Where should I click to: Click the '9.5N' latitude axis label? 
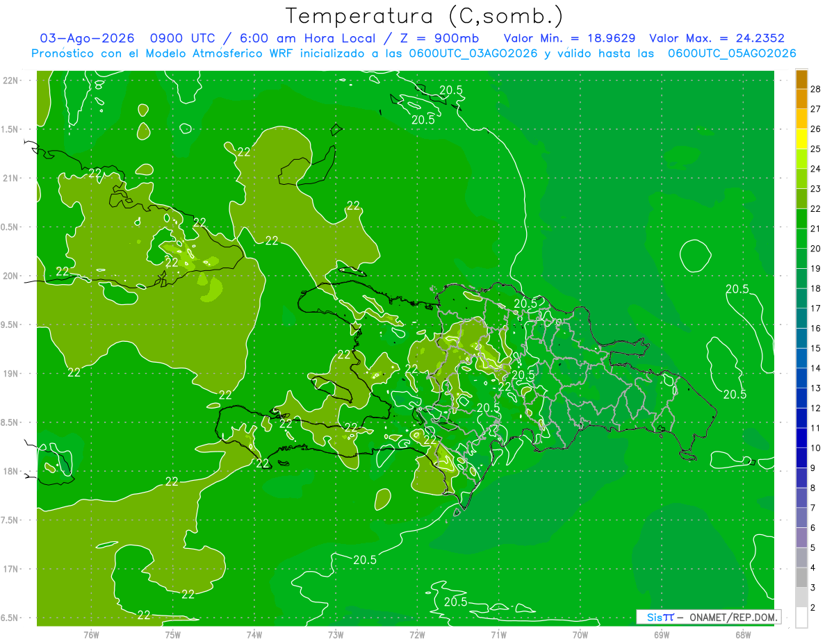click(x=10, y=324)
